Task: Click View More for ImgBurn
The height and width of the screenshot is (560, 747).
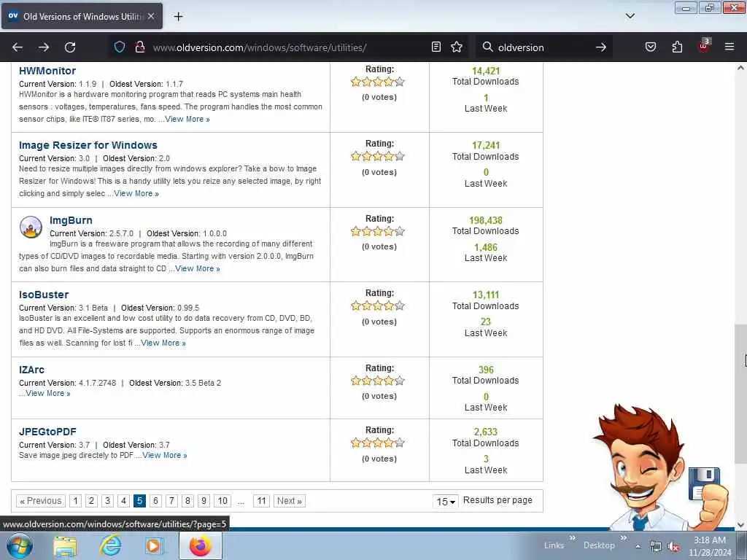Action: pos(197,268)
